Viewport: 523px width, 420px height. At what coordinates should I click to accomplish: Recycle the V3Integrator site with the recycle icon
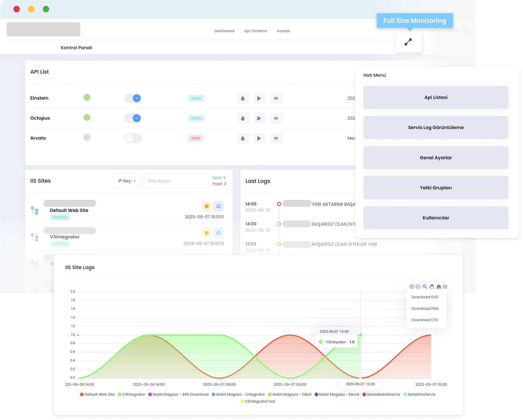click(x=218, y=233)
